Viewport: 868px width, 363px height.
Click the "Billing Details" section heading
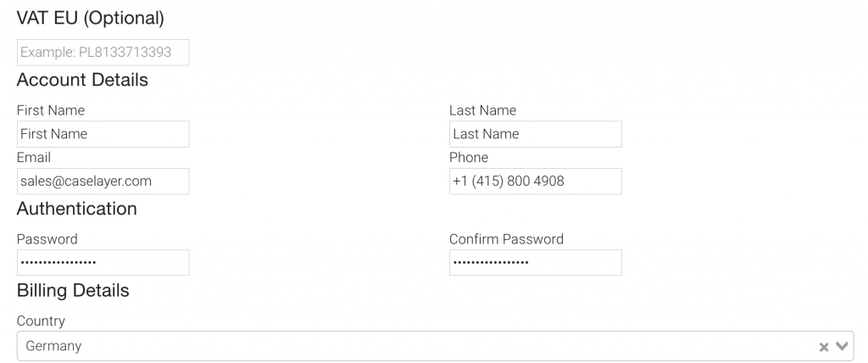point(73,290)
